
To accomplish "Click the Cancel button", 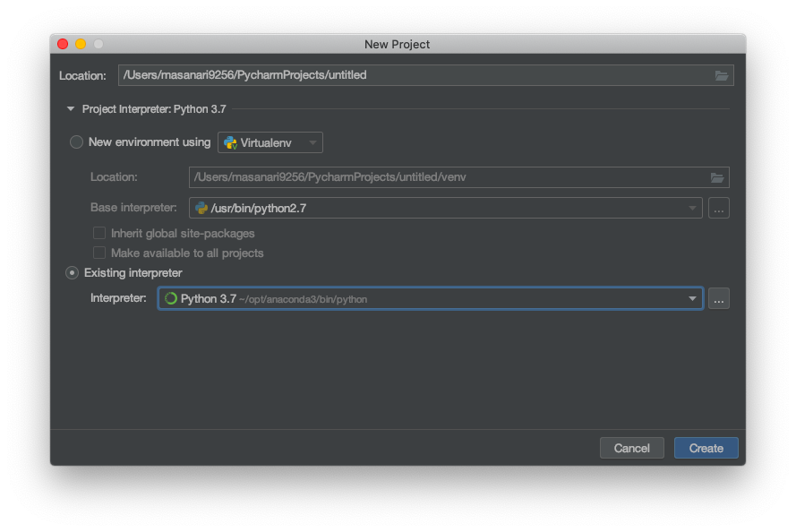I will [x=631, y=448].
